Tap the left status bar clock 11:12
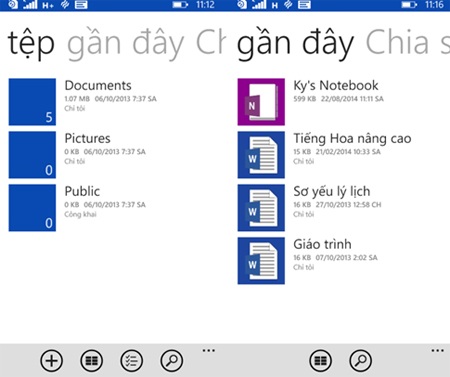Viewport: 450px width, 377px height. click(x=205, y=5)
